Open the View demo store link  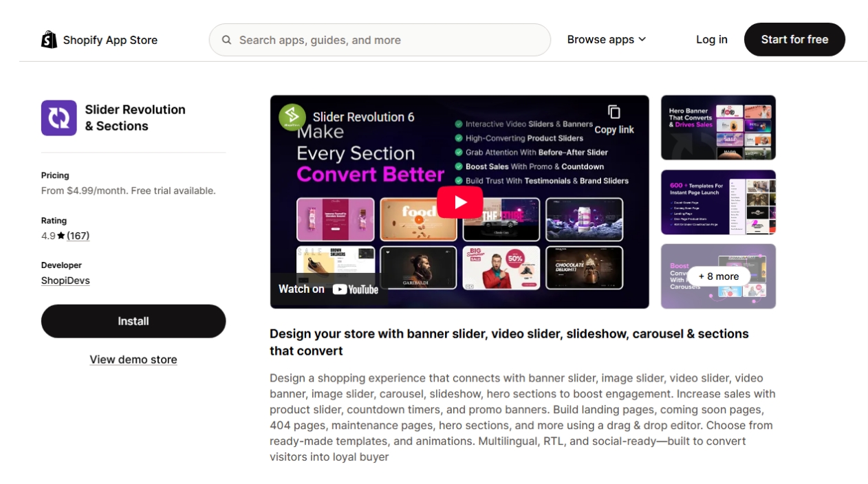pos(133,359)
